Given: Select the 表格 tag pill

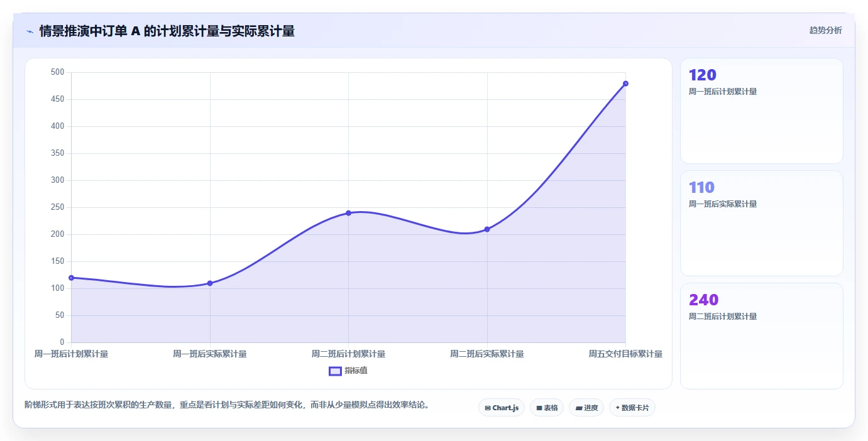Looking at the screenshot, I should pyautogui.click(x=547, y=408).
